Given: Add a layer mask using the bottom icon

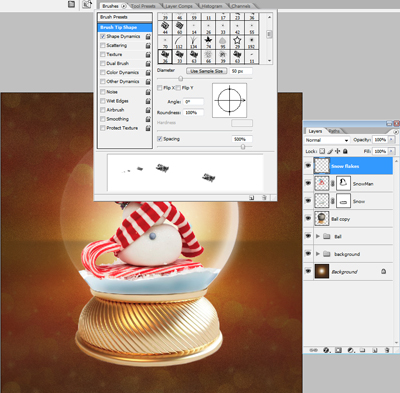Looking at the screenshot, I should click(x=338, y=350).
